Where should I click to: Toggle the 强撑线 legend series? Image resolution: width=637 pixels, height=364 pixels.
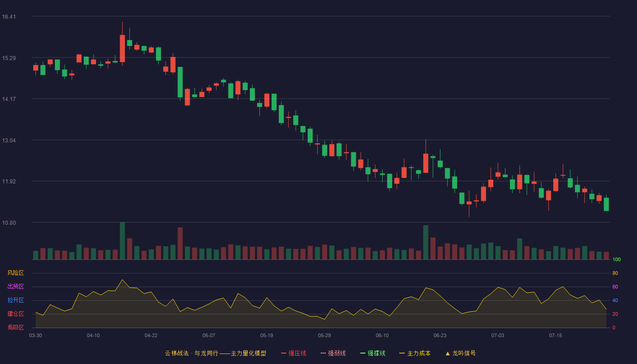click(373, 353)
